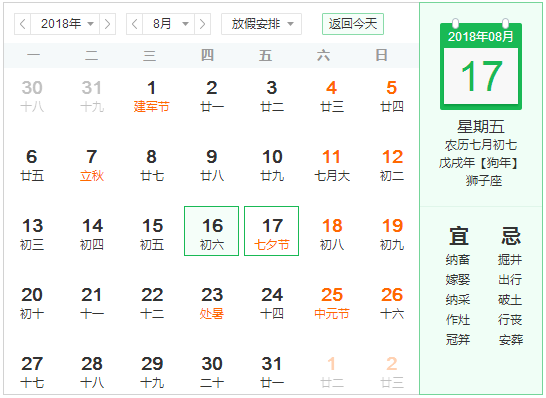The height and width of the screenshot is (398, 546).
Task: Click 掘井 in the 忌 list
Action: pos(510,260)
